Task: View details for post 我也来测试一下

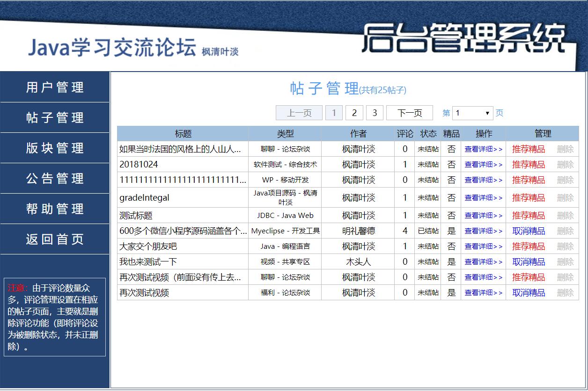Action: click(x=484, y=262)
